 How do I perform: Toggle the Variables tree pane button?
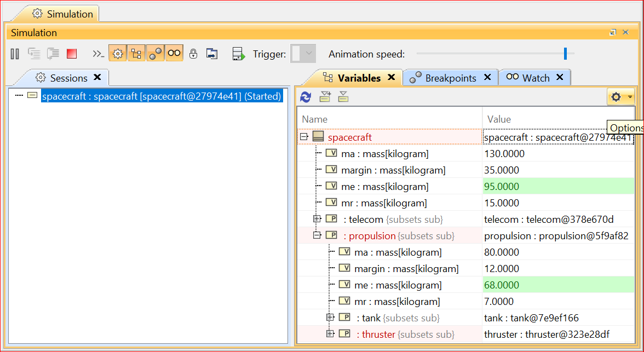(136, 54)
